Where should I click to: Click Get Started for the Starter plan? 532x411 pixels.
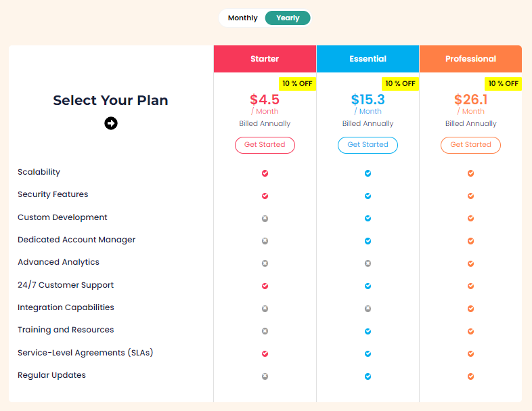click(x=265, y=145)
